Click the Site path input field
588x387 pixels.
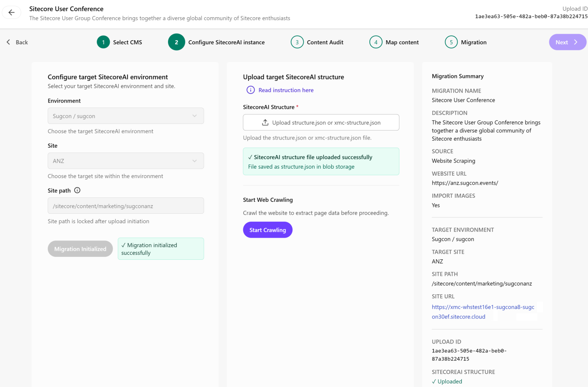point(126,206)
